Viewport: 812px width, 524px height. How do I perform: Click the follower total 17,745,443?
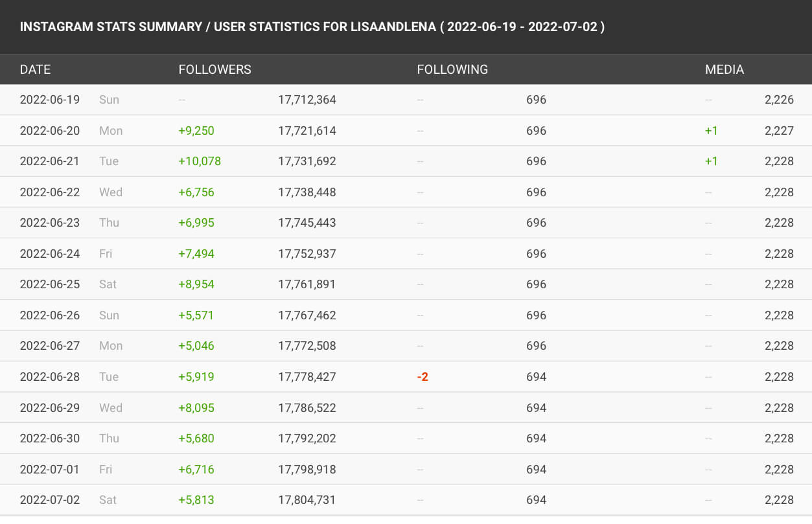(307, 223)
